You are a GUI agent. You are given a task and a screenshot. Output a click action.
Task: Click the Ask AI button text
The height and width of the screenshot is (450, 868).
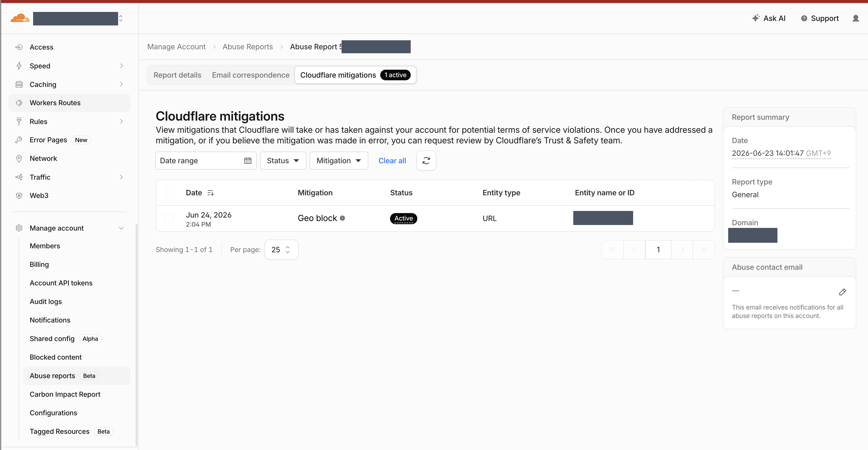(x=774, y=18)
